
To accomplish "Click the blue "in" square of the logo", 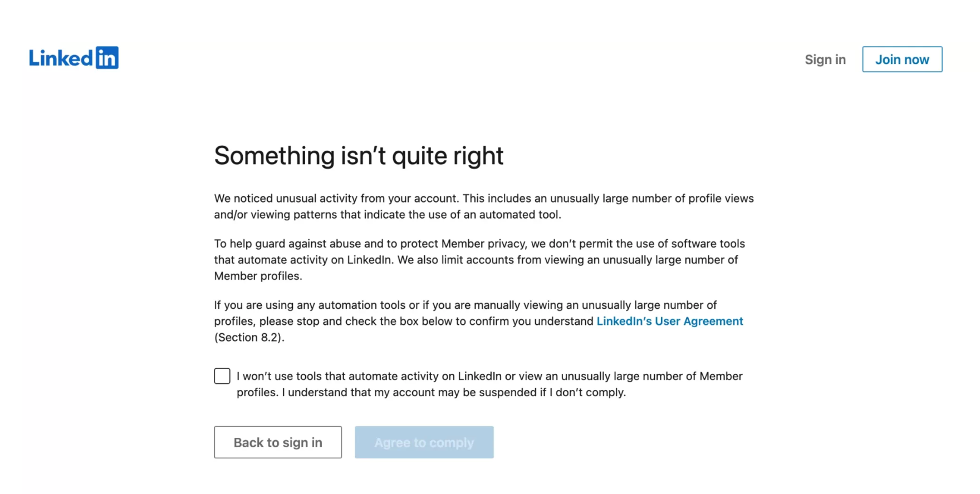I will point(107,58).
